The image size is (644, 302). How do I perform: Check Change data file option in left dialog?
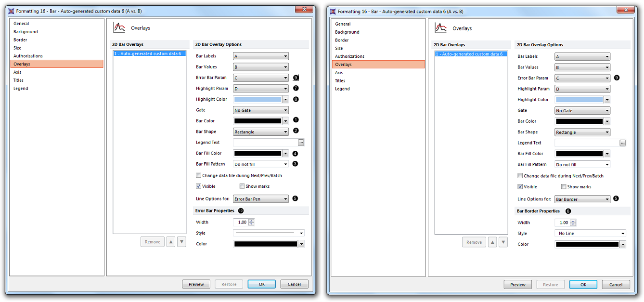pos(199,175)
